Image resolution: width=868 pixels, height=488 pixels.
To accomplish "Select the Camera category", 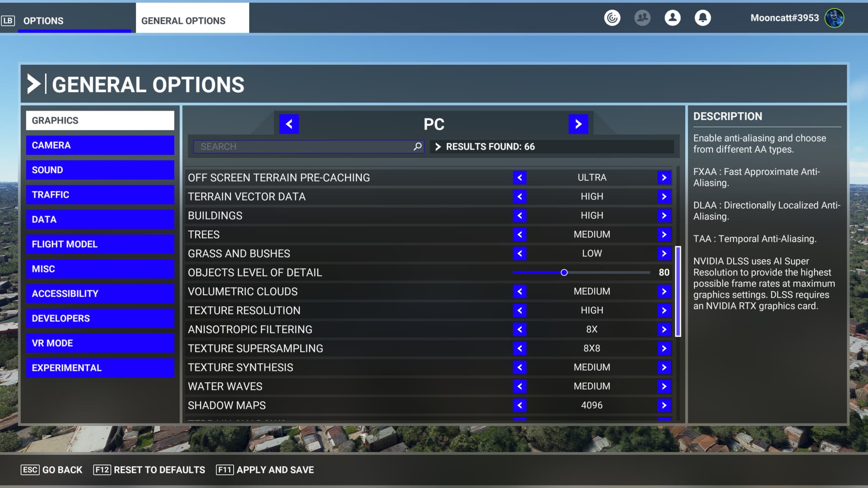I will (x=100, y=145).
